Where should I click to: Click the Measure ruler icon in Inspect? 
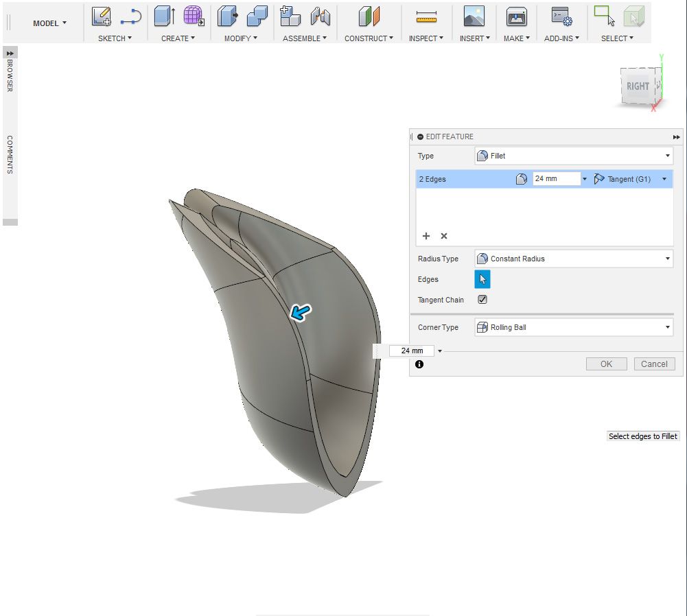[x=426, y=16]
